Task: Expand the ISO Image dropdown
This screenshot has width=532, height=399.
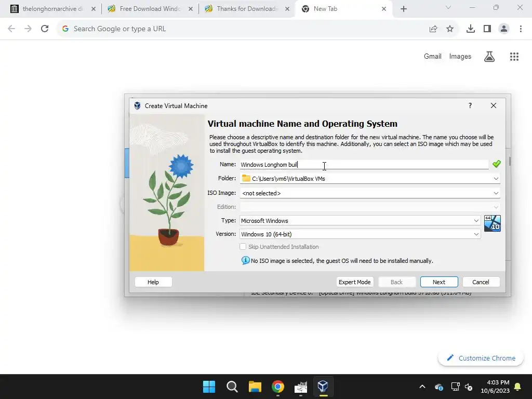Action: pyautogui.click(x=496, y=193)
